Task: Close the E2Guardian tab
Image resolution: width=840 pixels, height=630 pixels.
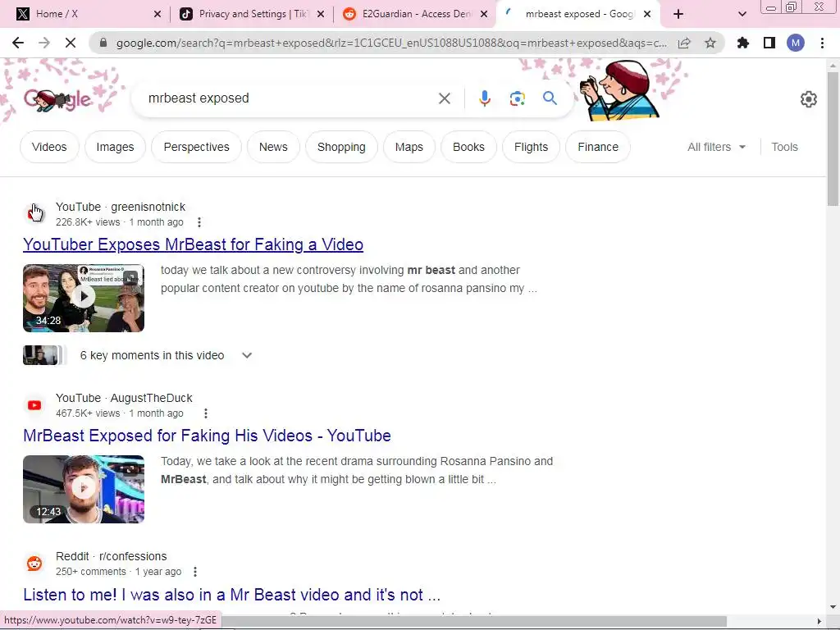Action: tap(484, 14)
